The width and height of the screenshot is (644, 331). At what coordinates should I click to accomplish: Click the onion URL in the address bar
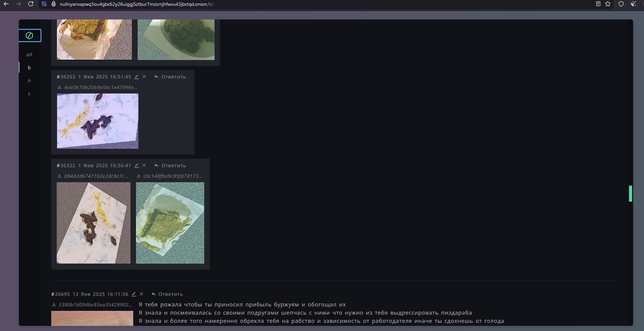136,4
